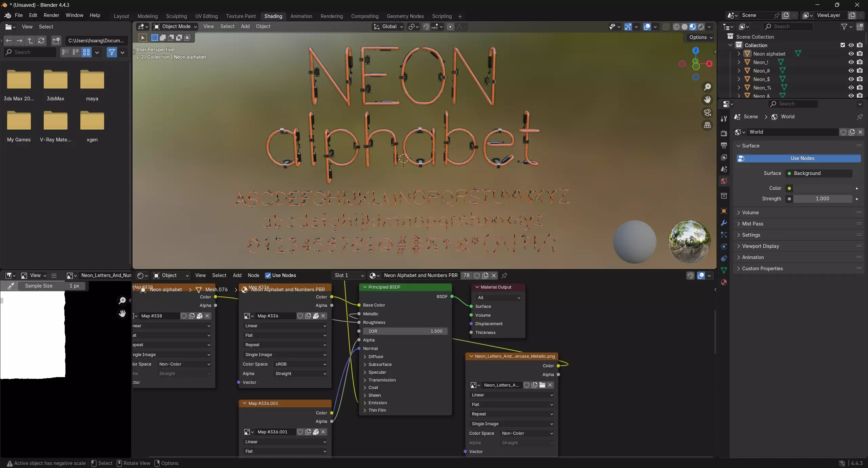Screen dimensions: 868x468
Task: Disable rendering of Neon_# object
Action: [860, 71]
